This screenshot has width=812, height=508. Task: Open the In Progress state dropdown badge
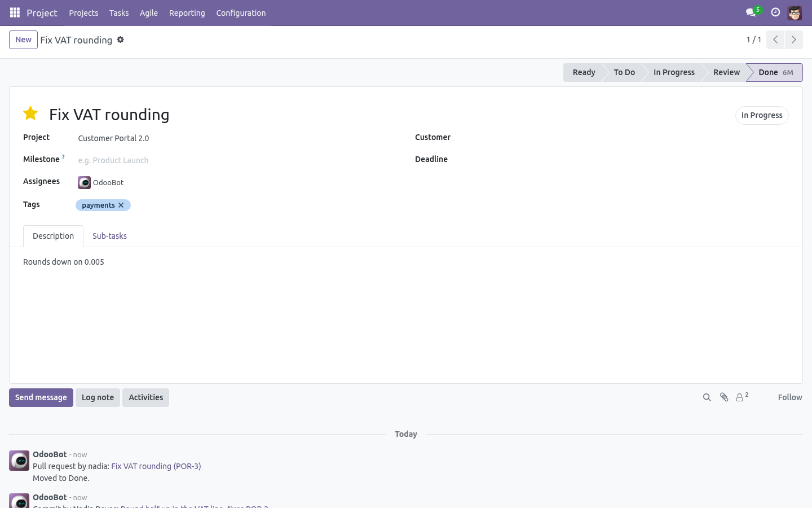762,115
